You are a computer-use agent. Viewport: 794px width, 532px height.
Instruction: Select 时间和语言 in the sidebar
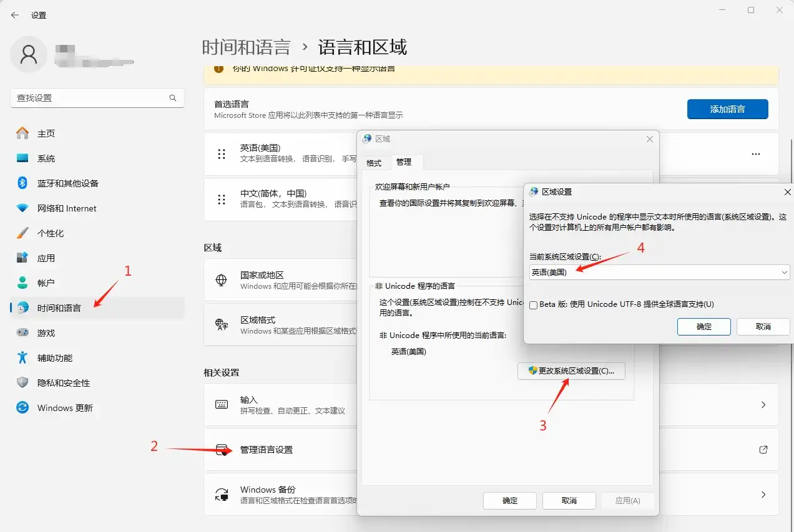tap(97, 308)
